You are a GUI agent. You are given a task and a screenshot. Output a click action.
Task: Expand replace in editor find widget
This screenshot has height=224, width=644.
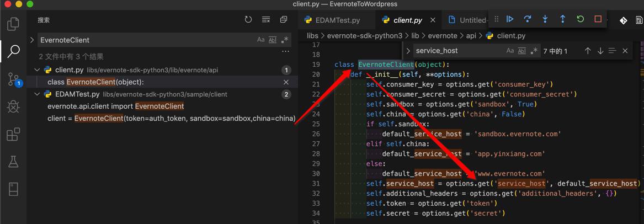pyautogui.click(x=408, y=51)
